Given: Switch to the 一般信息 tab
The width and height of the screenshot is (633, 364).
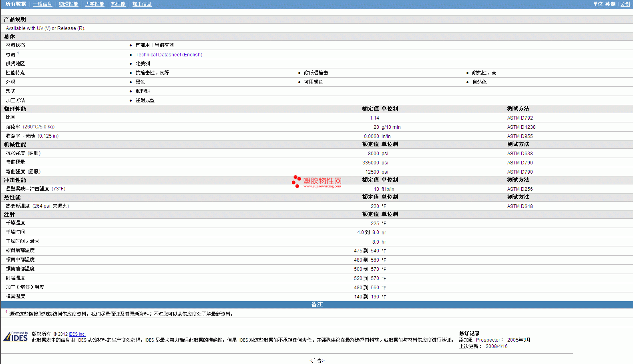Looking at the screenshot, I should pyautogui.click(x=42, y=4).
